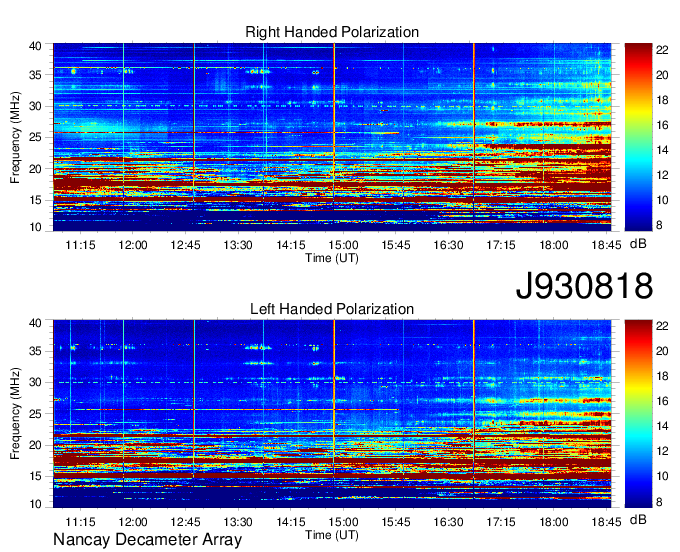Click 16:30 time tick under Left Handed plot
Image resolution: width=680 pixels, height=552 pixels.
448,522
